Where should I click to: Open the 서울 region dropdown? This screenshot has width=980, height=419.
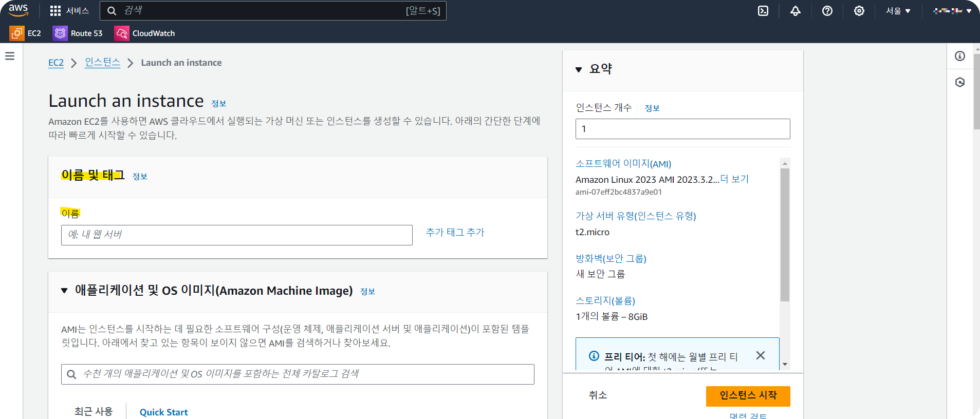click(x=898, y=11)
